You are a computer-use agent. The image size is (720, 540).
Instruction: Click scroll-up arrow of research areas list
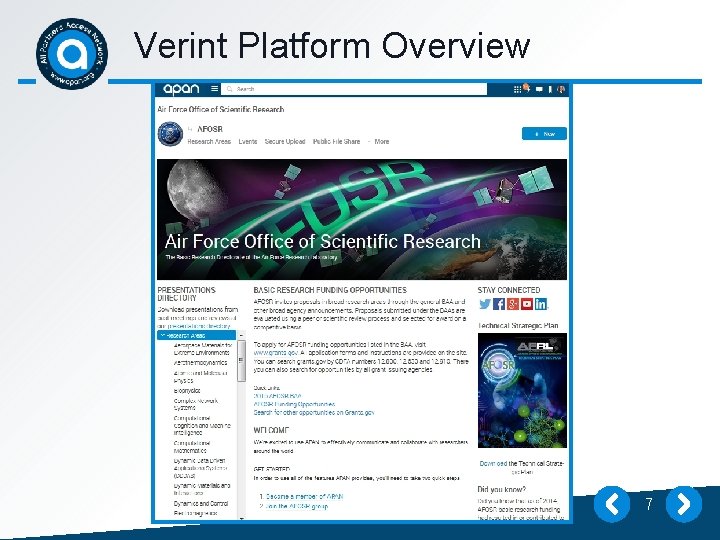point(241,336)
